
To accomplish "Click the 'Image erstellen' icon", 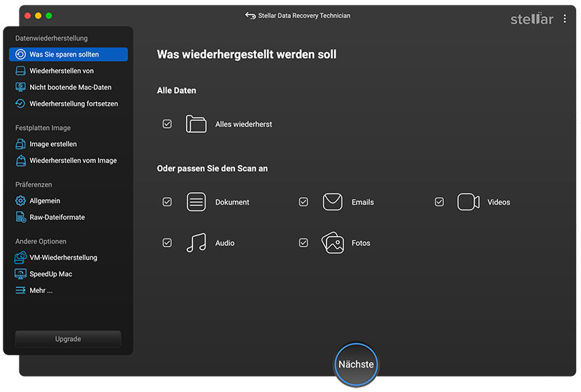I will [x=20, y=144].
